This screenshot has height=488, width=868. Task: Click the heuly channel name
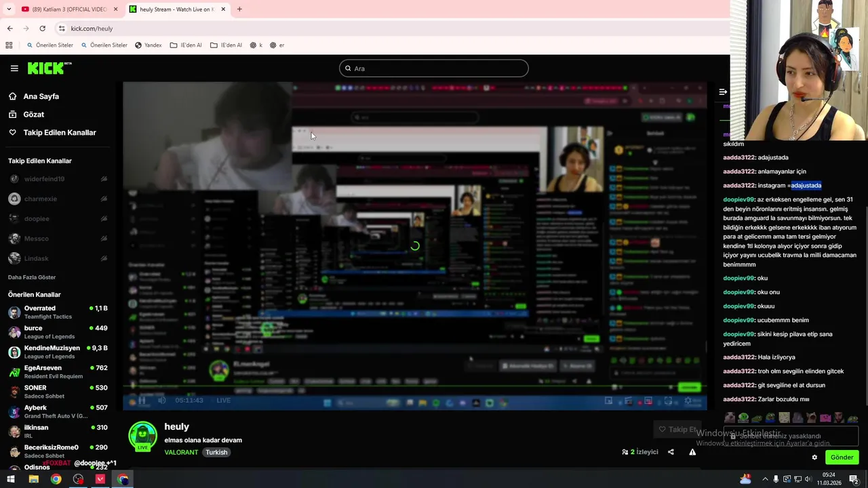tap(176, 427)
